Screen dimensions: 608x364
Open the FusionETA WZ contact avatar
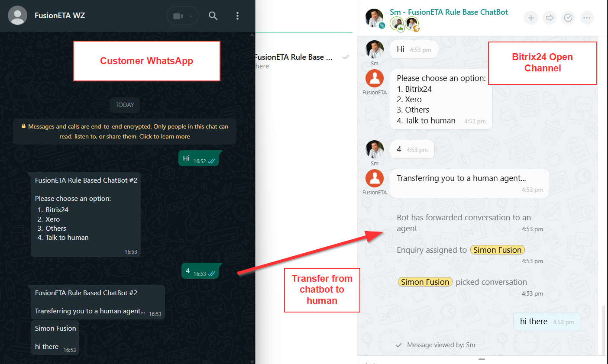pos(17,16)
